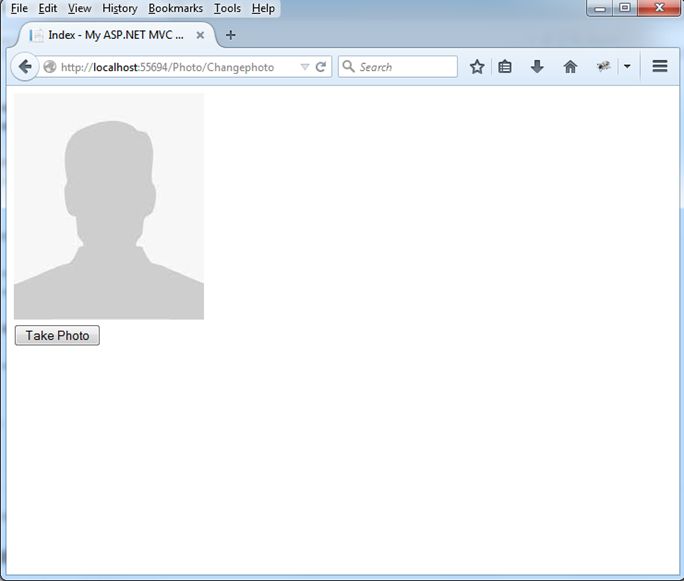Click the placeholder profile silhouette image
684x581 pixels.
(x=109, y=206)
